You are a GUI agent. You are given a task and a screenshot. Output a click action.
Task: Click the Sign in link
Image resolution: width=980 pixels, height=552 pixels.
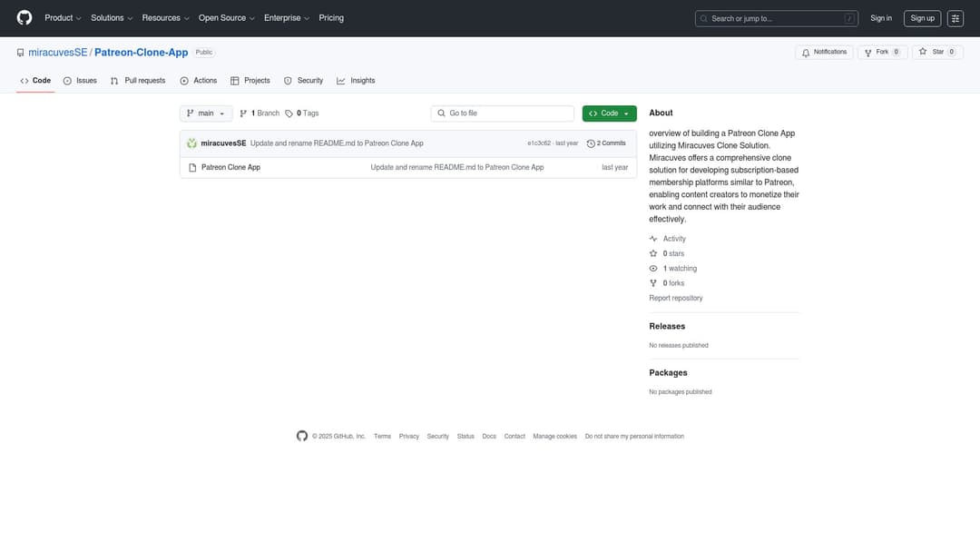pyautogui.click(x=880, y=18)
